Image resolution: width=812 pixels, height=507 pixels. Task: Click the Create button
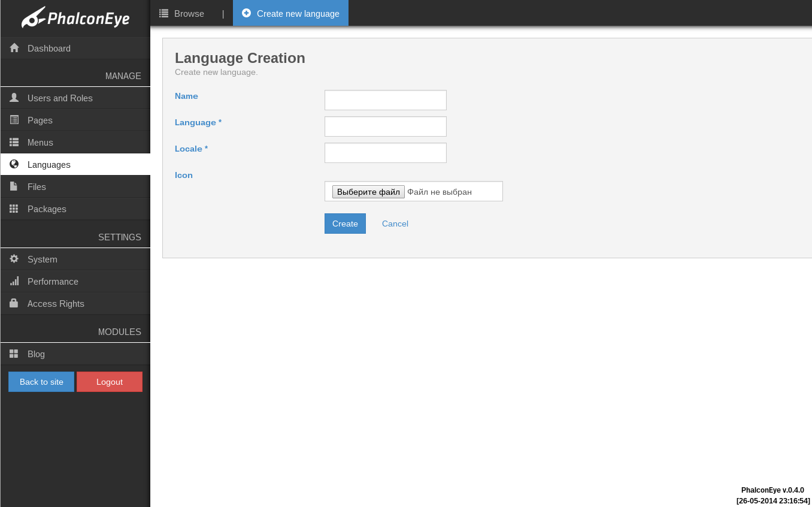pos(345,224)
